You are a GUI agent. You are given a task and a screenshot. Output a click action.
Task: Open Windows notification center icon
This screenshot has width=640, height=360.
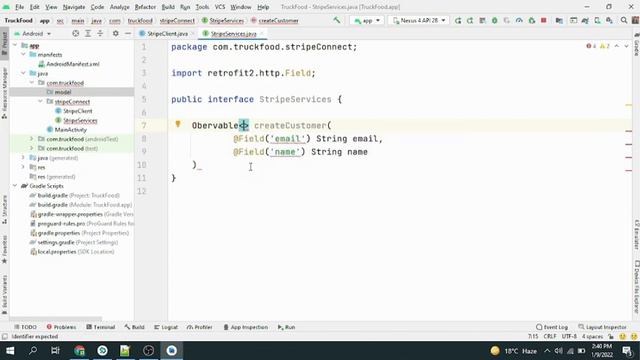click(x=627, y=351)
